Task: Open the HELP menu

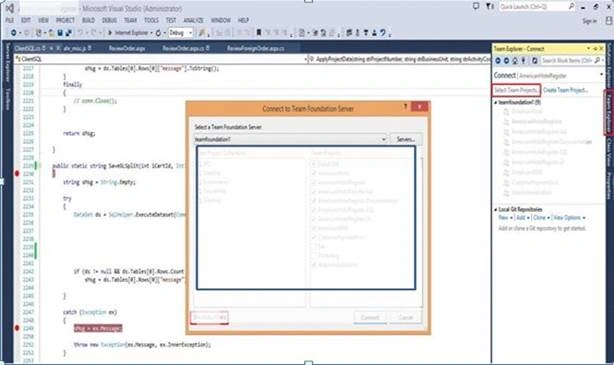Action: pos(243,20)
